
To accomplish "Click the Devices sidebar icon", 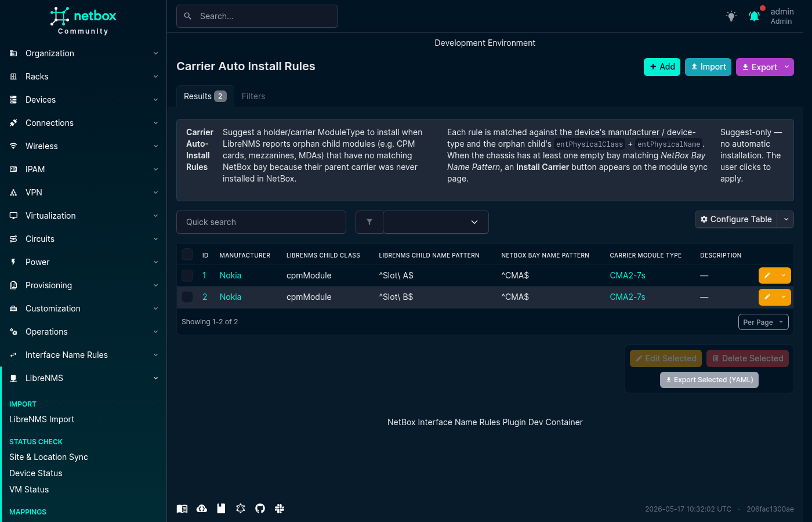I will pos(13,100).
